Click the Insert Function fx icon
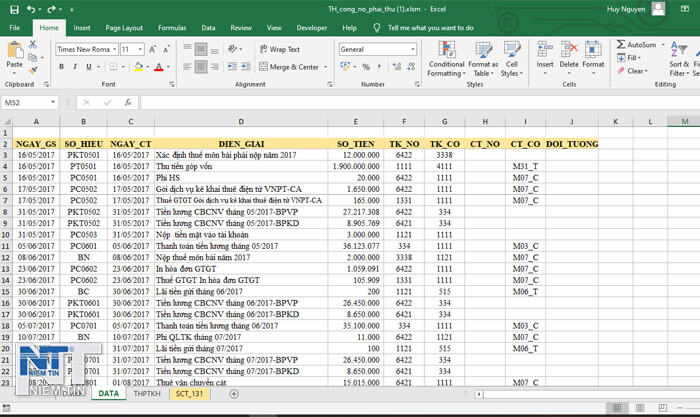The width and height of the screenshot is (700, 417). [x=128, y=103]
